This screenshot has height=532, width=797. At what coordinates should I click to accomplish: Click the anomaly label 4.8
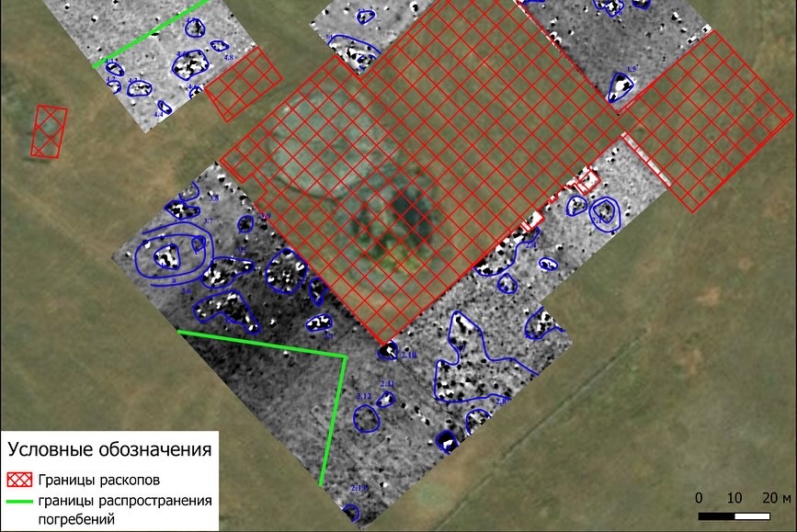(229, 58)
